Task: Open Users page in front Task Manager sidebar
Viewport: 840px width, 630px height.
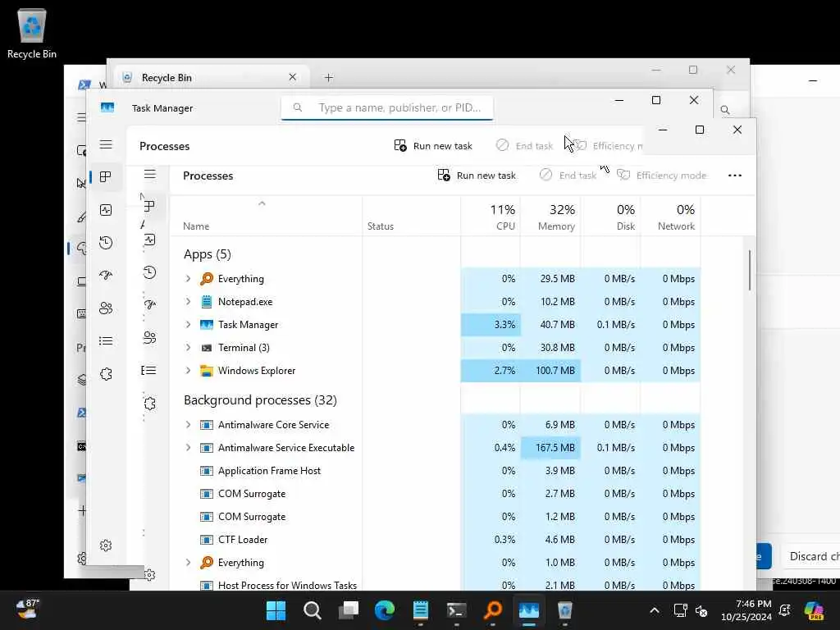Action: point(149,337)
